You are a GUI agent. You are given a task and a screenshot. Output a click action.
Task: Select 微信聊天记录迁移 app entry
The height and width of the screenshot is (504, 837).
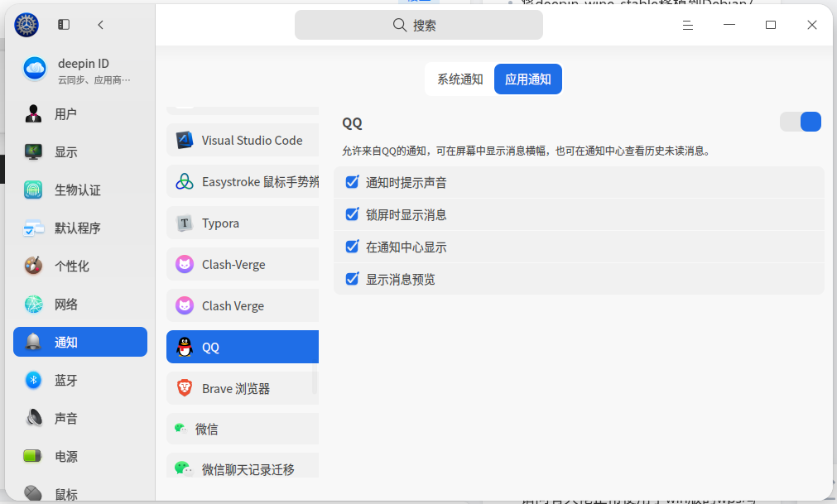pyautogui.click(x=243, y=466)
